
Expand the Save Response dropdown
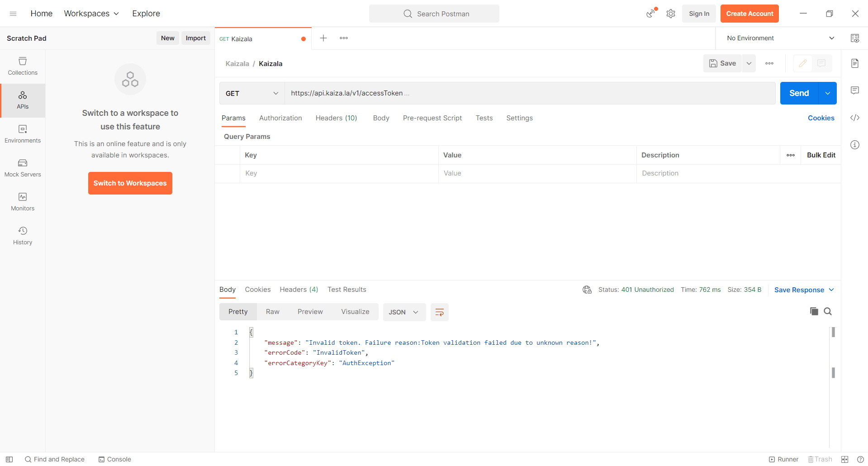804,290
